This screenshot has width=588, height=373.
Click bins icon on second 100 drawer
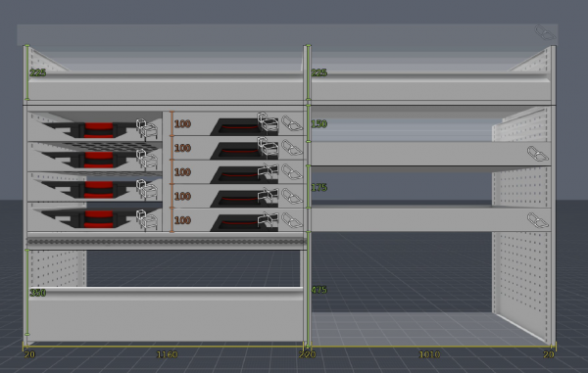click(x=268, y=147)
